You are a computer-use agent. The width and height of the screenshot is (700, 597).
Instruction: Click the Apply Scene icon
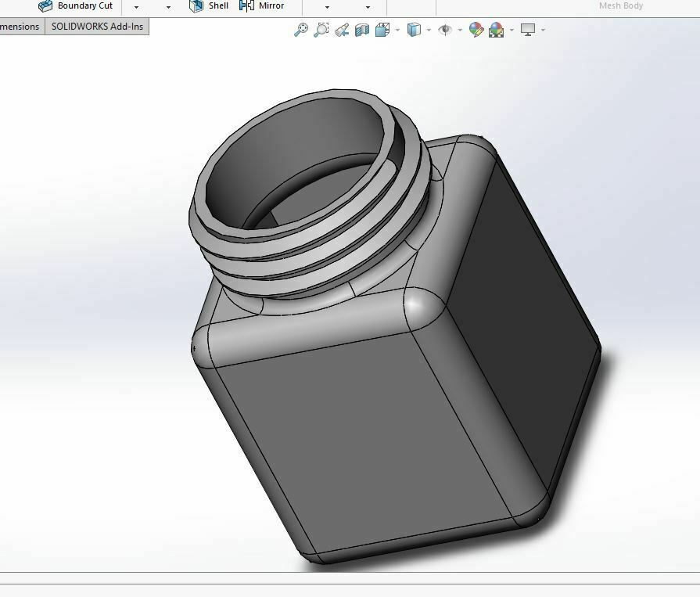[497, 30]
